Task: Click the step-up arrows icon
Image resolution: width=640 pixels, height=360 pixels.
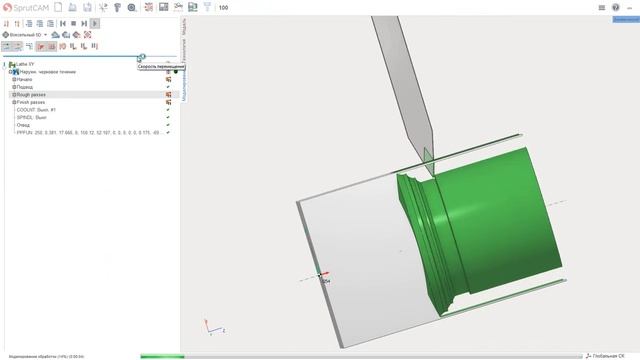Action: pos(17,24)
